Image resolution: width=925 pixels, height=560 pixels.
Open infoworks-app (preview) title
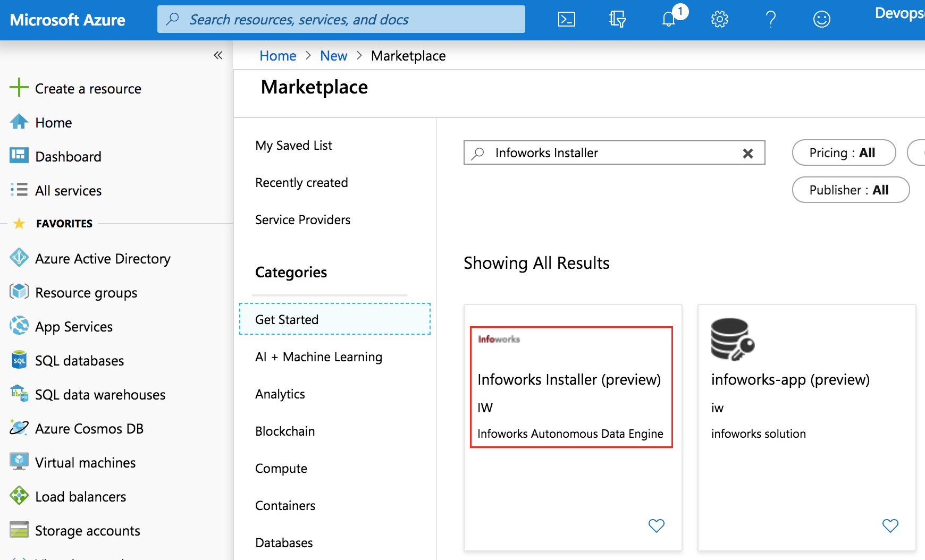(x=791, y=380)
